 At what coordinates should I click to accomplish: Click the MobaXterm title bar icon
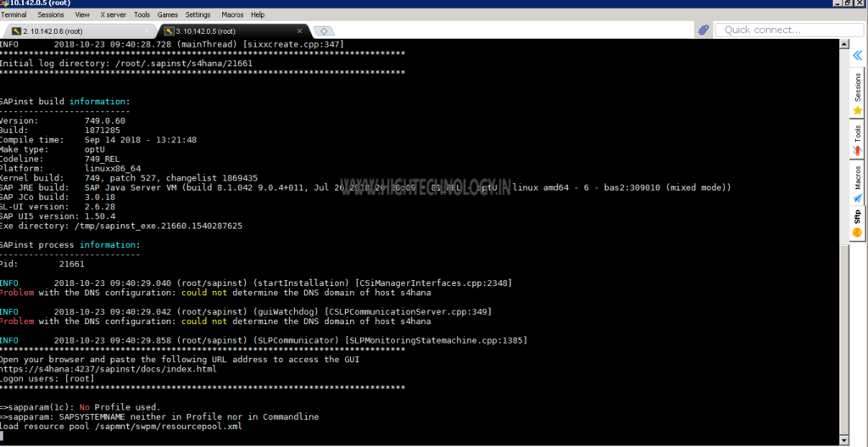[x=4, y=3]
